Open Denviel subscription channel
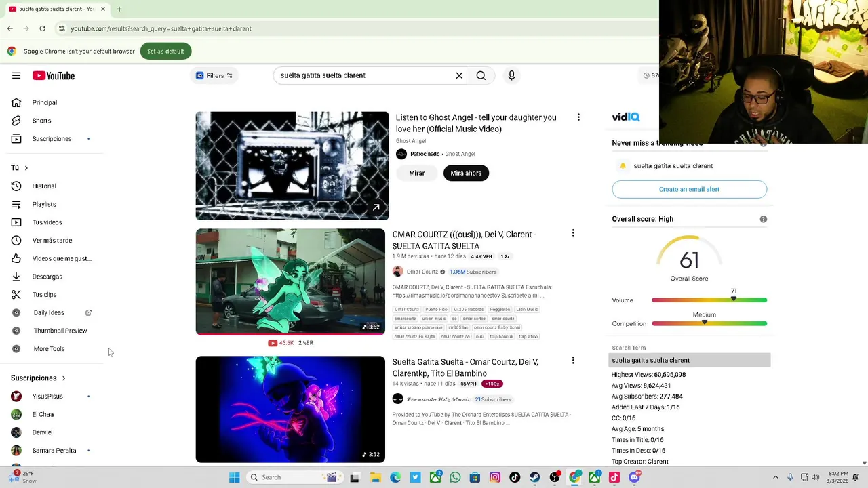 42,432
